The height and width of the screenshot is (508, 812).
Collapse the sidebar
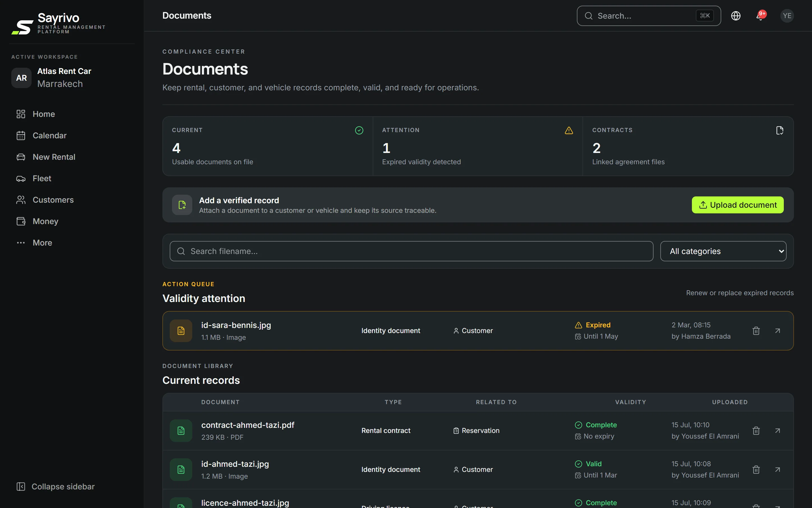56,487
